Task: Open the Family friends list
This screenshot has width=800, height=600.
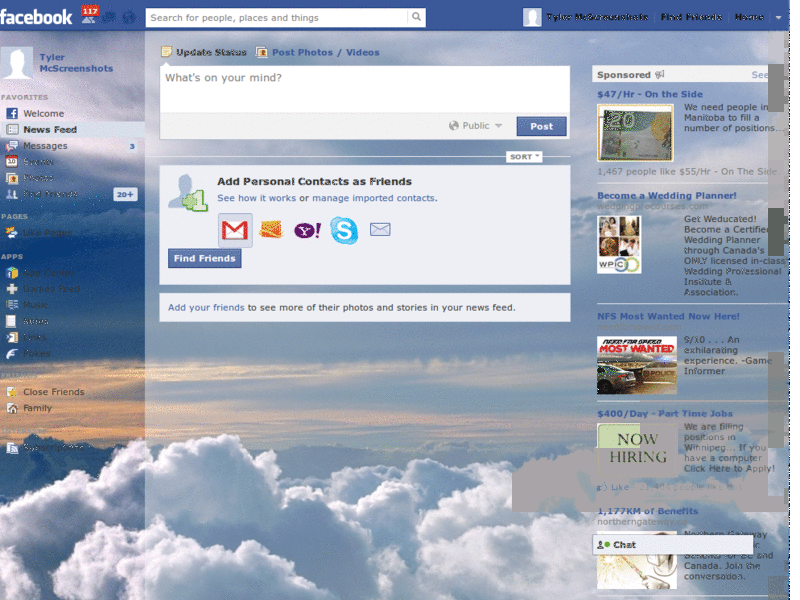Action: tap(37, 408)
